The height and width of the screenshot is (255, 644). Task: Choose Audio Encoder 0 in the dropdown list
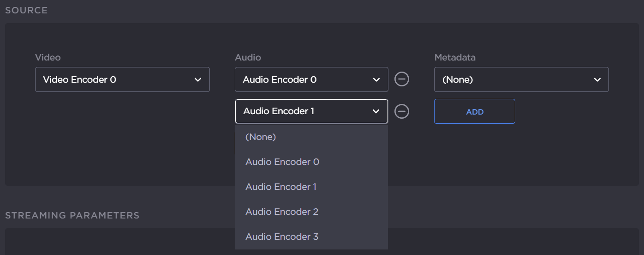pos(282,162)
